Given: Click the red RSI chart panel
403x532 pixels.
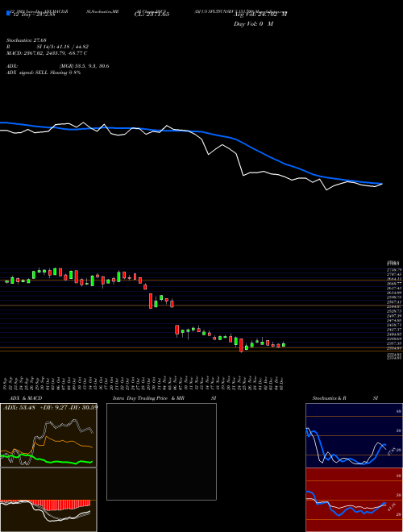Looking at the screenshot, I should pos(354,500).
